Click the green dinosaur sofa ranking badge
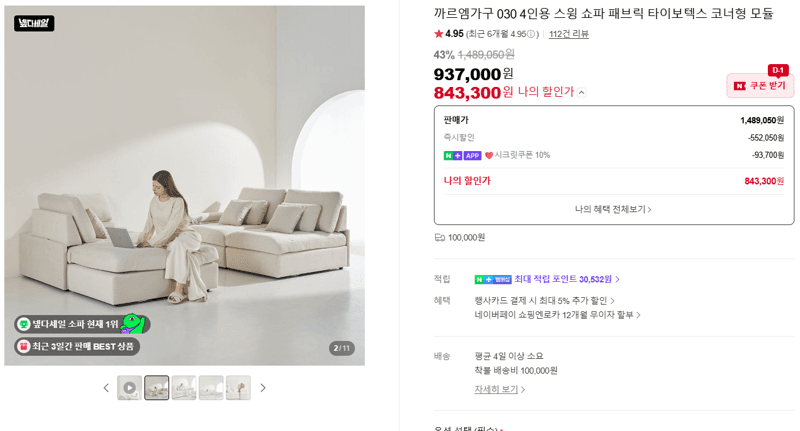 coord(82,324)
